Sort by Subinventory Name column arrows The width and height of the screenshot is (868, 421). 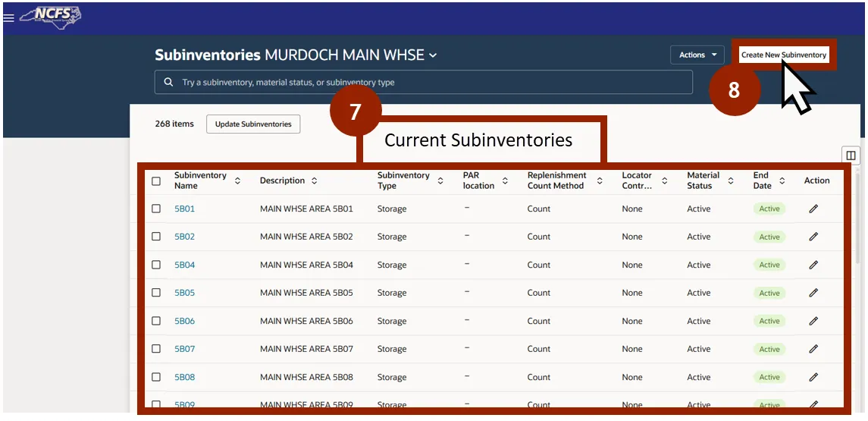[x=237, y=181]
